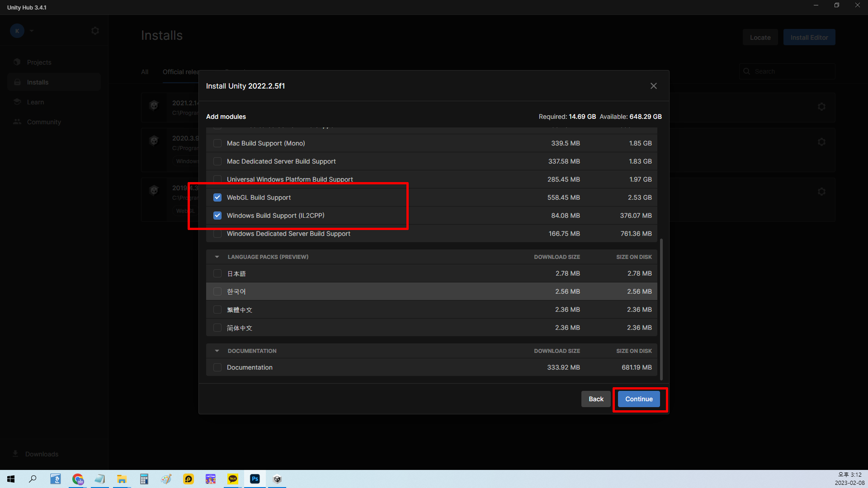
Task: Click the Unity cube icon of 2021.2 install
Action: pyautogui.click(x=154, y=105)
